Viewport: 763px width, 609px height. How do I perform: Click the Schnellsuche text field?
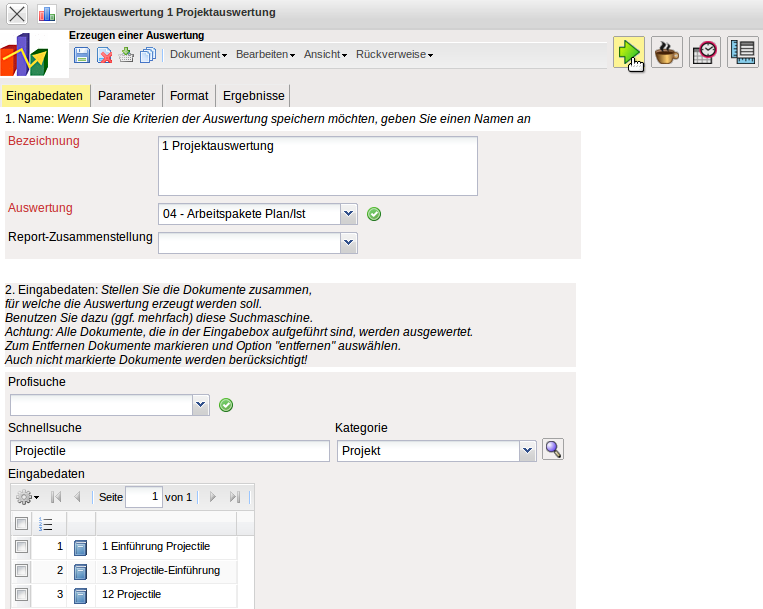169,451
